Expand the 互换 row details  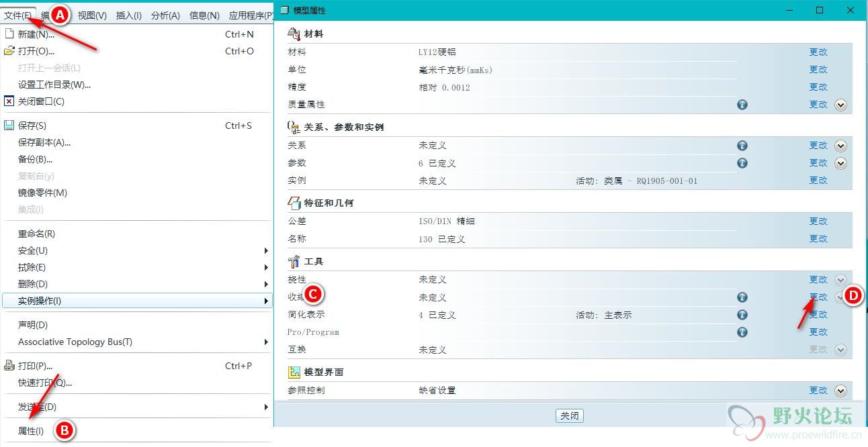click(840, 350)
